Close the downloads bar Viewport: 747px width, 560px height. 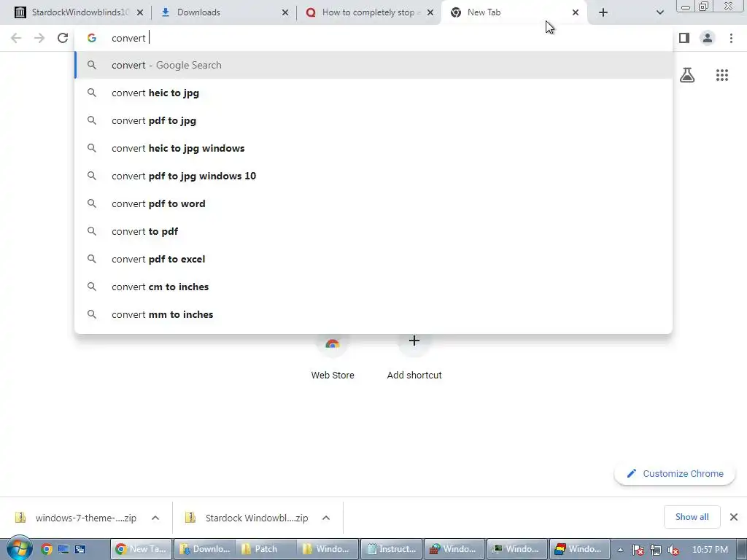pyautogui.click(x=734, y=517)
